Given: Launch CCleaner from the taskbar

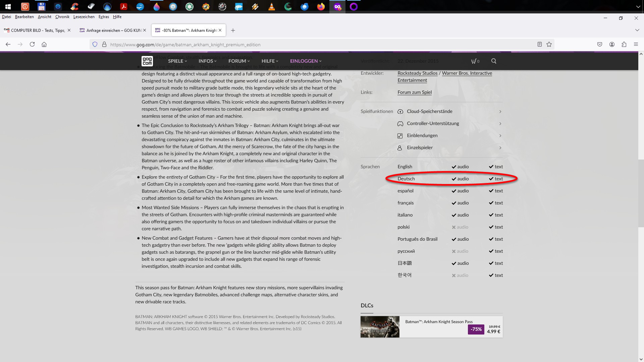Looking at the screenshot, I should [74, 6].
